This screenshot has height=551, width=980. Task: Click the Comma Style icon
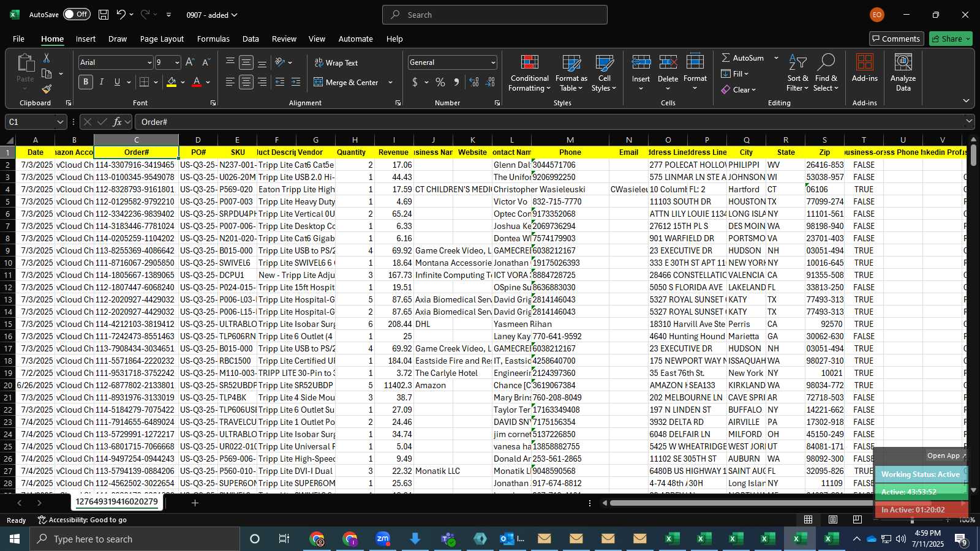(456, 82)
